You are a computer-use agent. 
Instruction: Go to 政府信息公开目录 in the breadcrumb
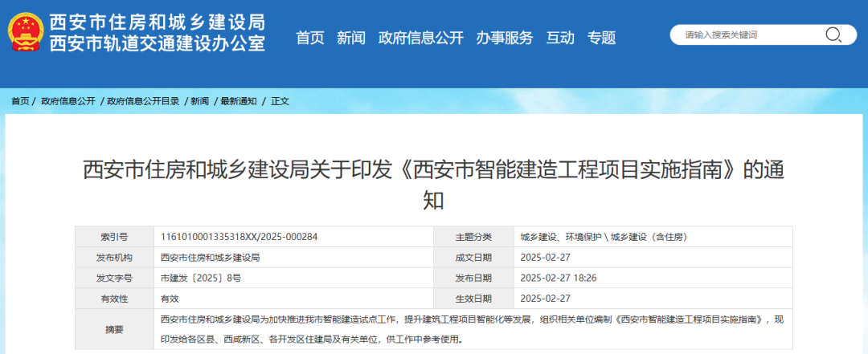coord(143,101)
